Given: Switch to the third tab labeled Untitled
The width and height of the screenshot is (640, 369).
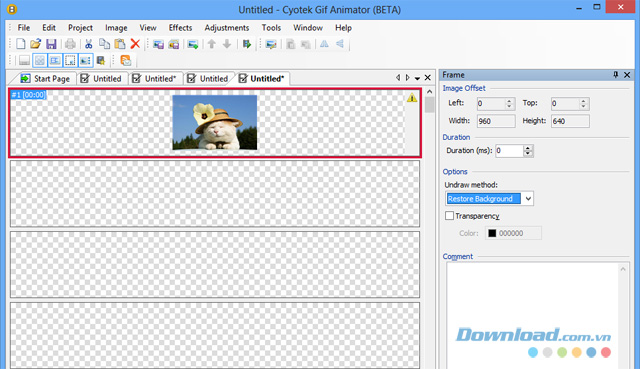Looking at the screenshot, I should 207,78.
